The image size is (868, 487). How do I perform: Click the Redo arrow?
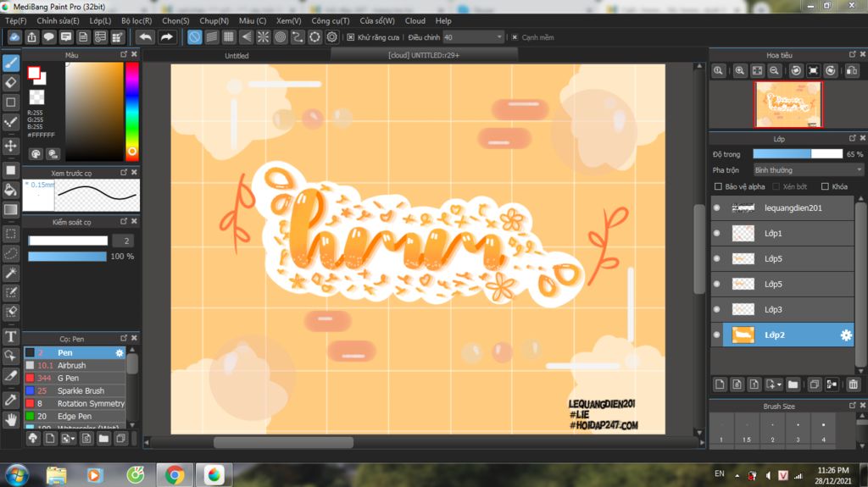pyautogui.click(x=166, y=37)
